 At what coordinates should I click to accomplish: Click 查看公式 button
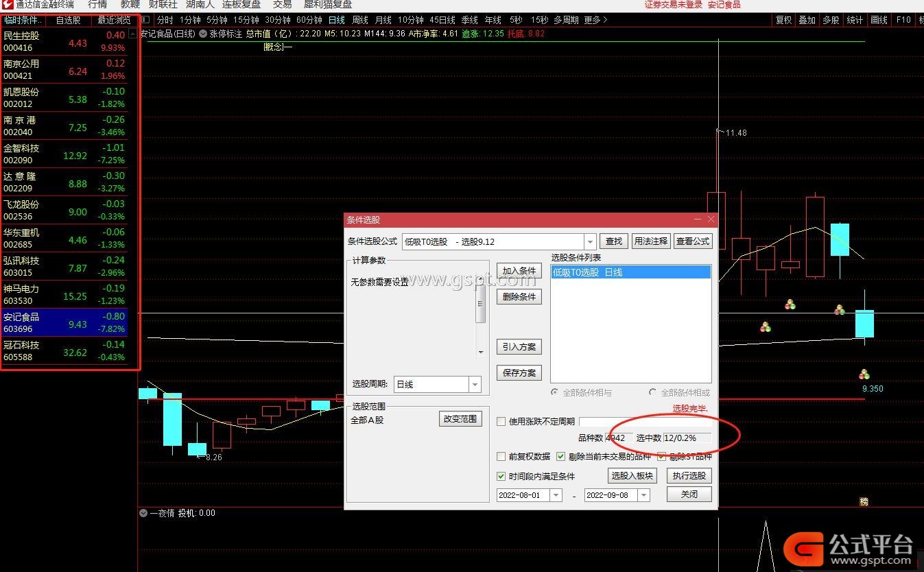point(693,241)
